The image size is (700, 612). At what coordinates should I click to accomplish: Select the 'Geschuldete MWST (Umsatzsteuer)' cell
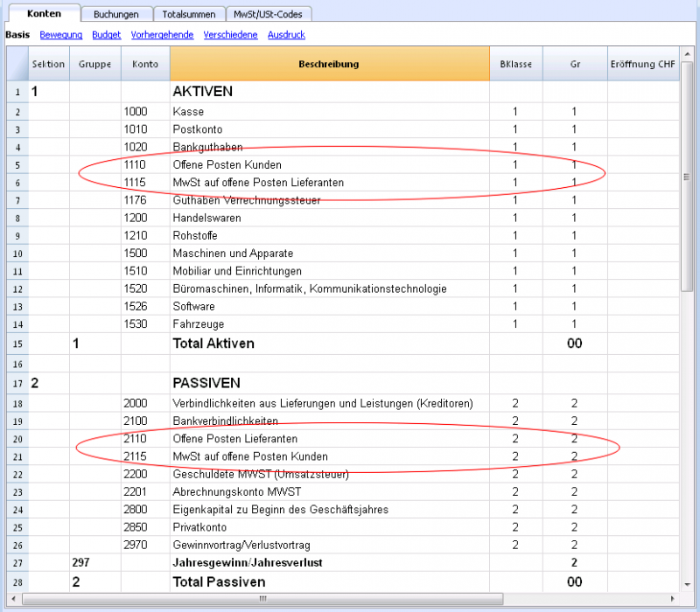coord(330,474)
